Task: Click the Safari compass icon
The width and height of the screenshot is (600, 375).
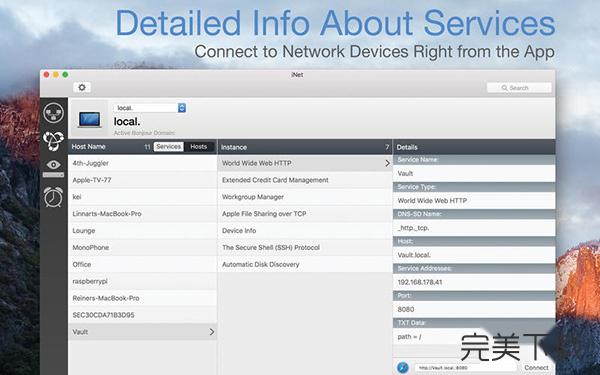Action: click(x=403, y=367)
